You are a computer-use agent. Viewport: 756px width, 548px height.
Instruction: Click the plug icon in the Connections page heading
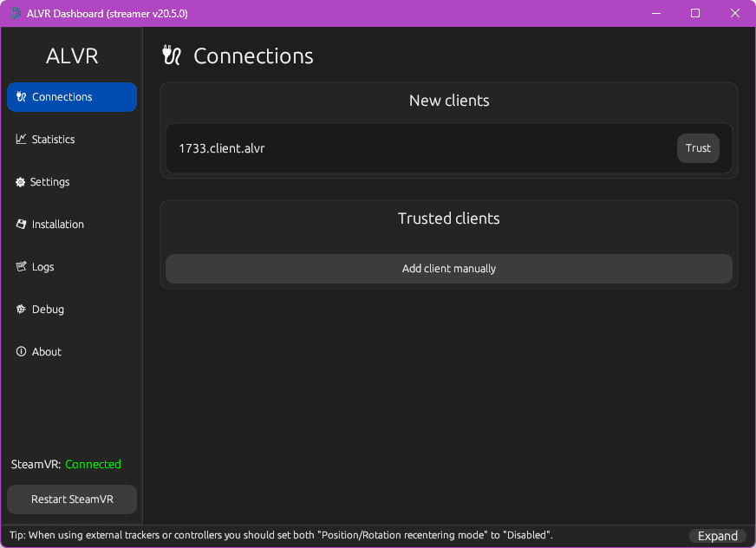172,55
